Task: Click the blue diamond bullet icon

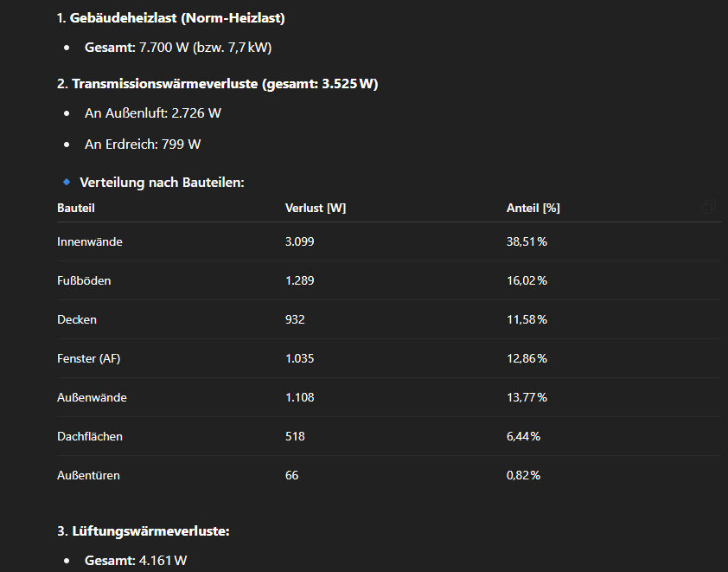Action: coord(67,183)
